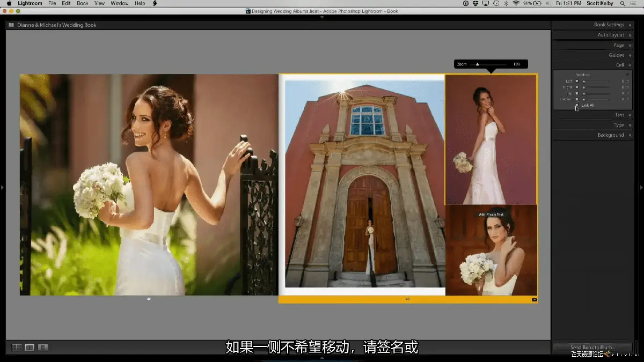Click the menu bar clock Fri 1:21 PM
Screen dimensions: 644x362
click(568, 3)
